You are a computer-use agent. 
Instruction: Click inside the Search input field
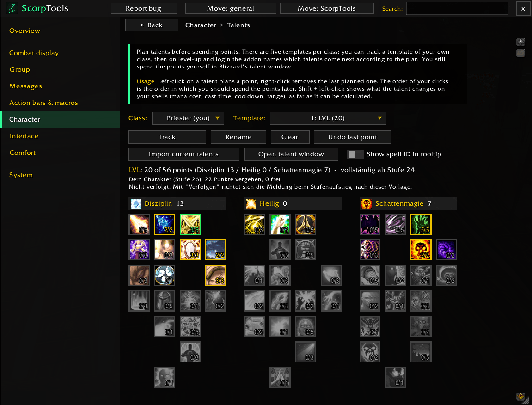pyautogui.click(x=457, y=8)
